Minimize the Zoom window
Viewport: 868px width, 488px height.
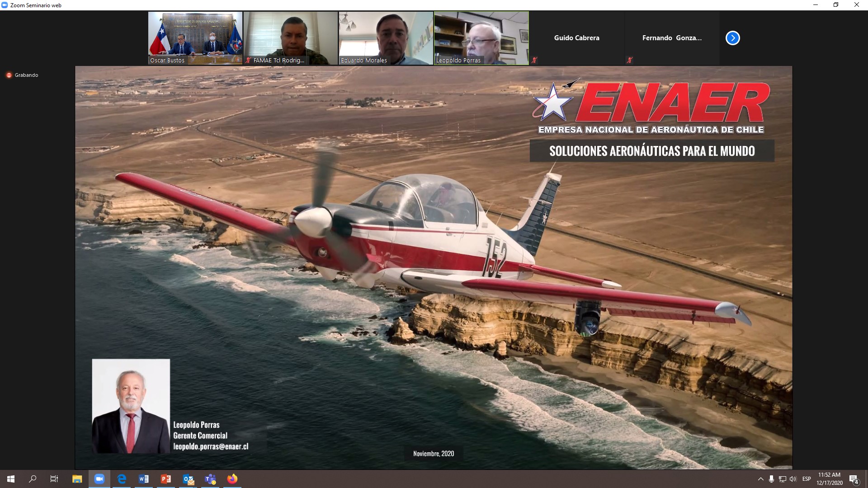pos(816,5)
